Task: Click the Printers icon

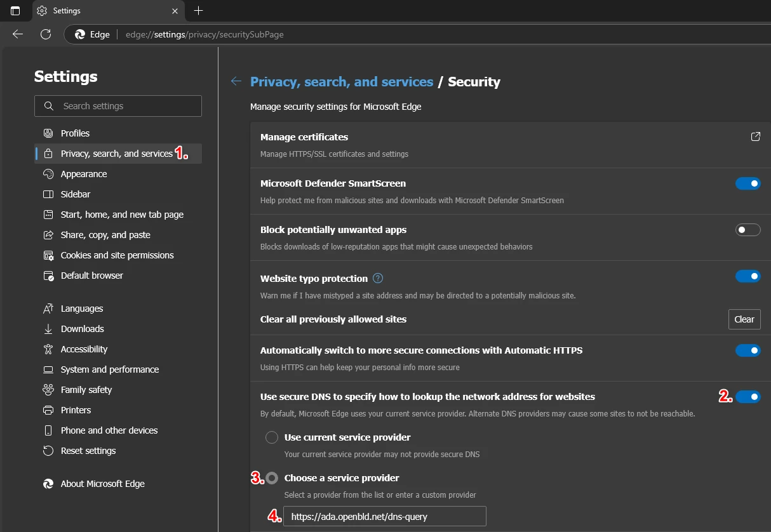Action: point(48,410)
